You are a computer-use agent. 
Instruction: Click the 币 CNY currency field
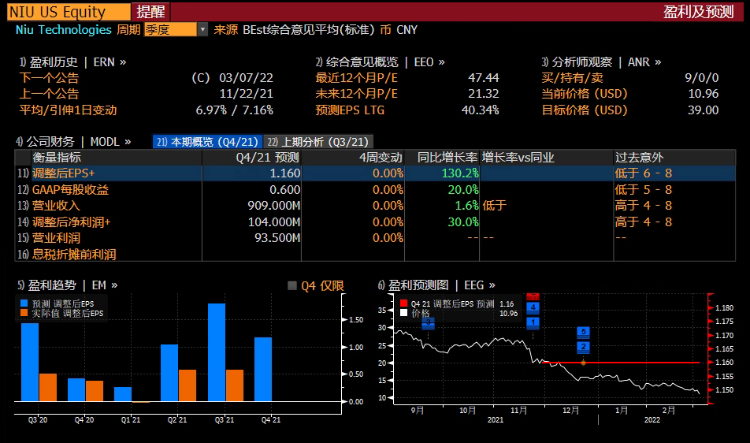coord(399,30)
